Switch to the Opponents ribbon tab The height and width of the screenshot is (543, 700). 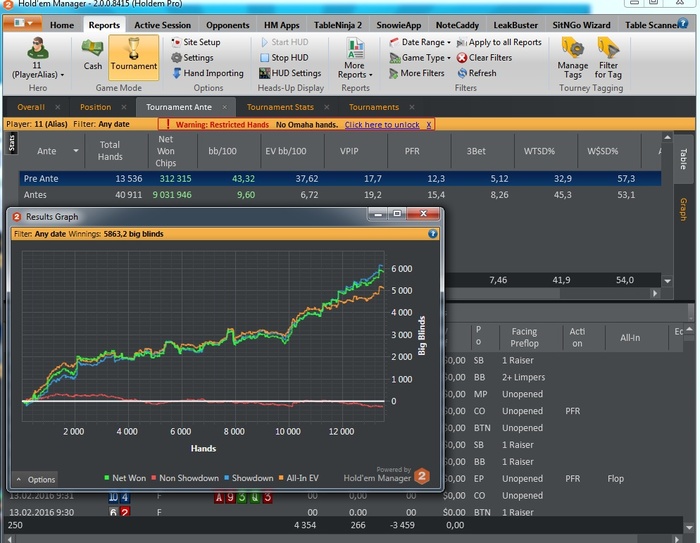[x=227, y=24]
